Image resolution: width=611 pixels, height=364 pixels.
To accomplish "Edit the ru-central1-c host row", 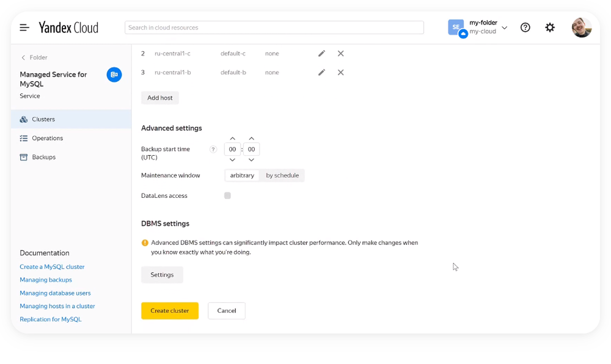I will (x=321, y=53).
